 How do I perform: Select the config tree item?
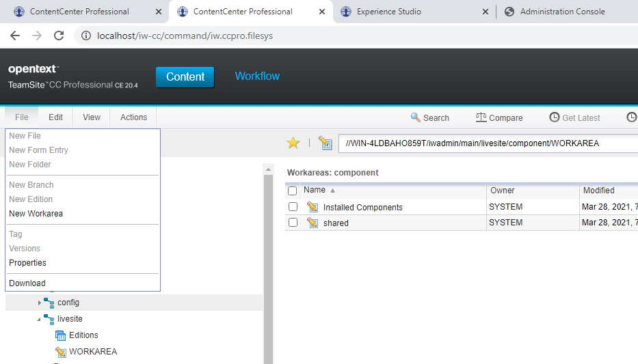click(68, 303)
